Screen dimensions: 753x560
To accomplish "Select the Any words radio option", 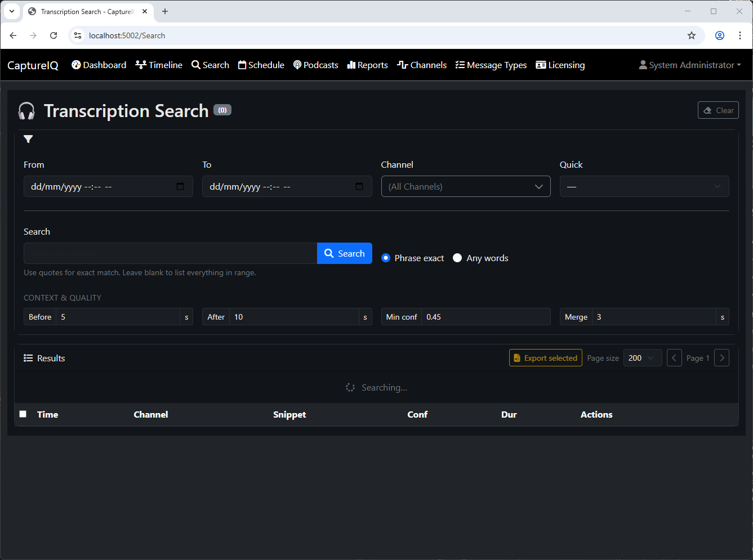I will 457,258.
